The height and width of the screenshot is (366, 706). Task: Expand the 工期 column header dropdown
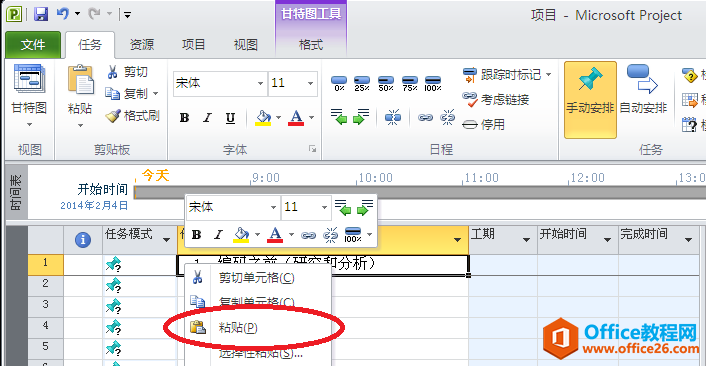tap(526, 239)
